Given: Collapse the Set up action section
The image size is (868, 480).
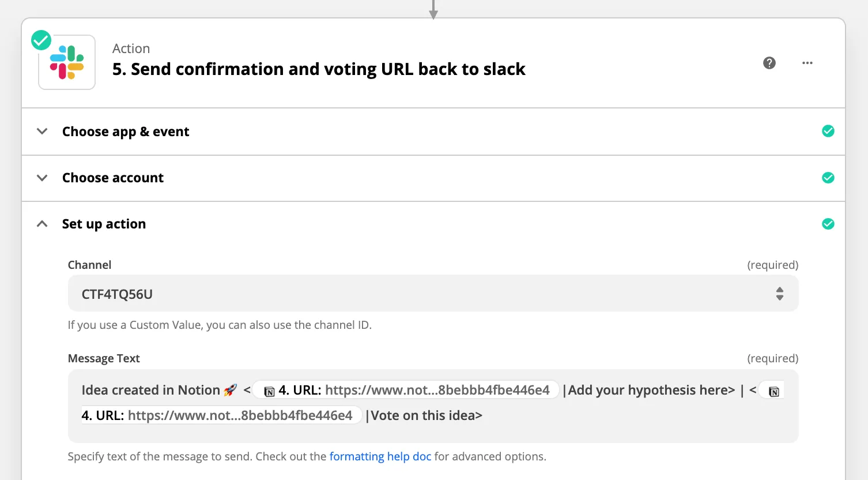Looking at the screenshot, I should [x=42, y=224].
